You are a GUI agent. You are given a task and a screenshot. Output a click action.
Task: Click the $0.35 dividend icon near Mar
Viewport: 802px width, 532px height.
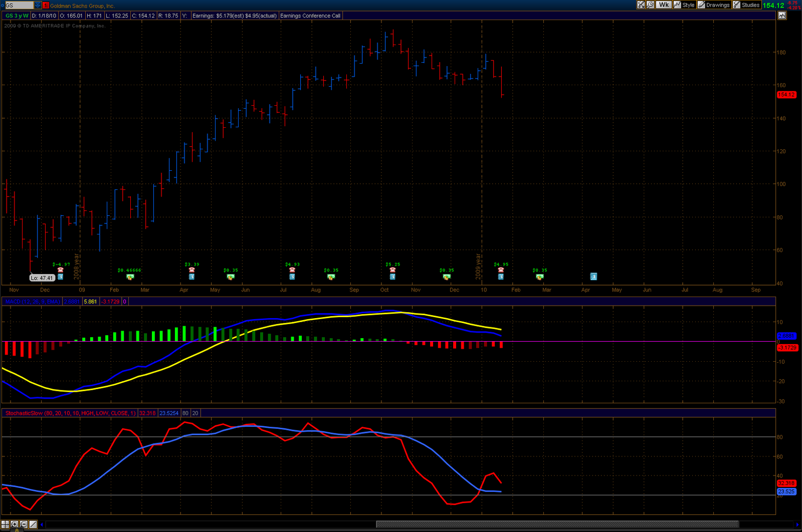coord(539,277)
